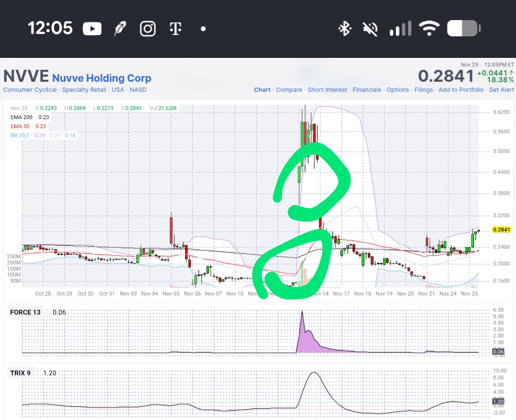
Task: Click the TRIX 9 indicator label
Action: point(21,373)
